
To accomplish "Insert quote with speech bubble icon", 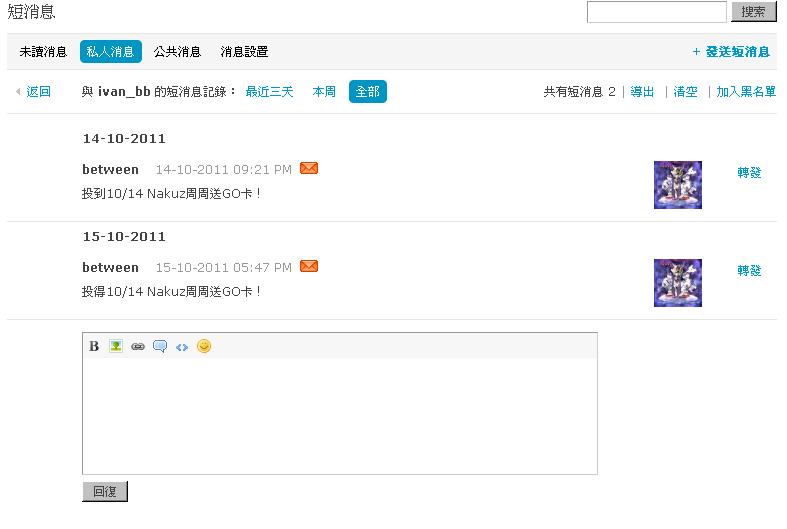I will pos(160,346).
